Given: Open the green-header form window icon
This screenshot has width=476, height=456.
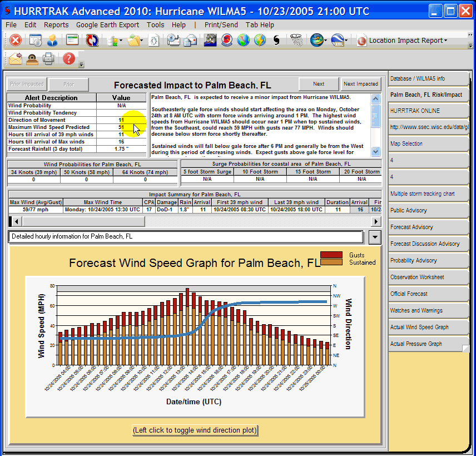Looking at the screenshot, I should tap(72, 40).
